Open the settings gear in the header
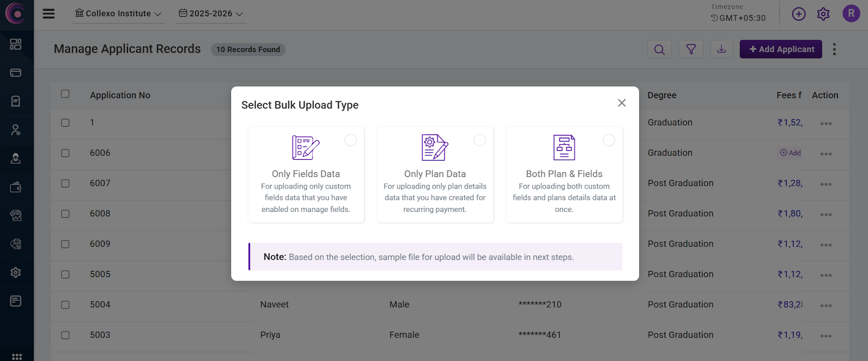 (x=823, y=14)
